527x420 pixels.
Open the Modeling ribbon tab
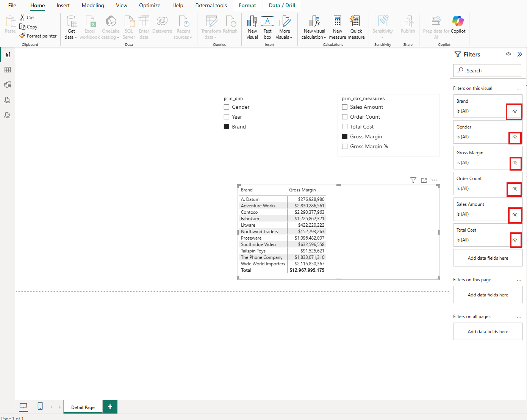[x=93, y=5]
